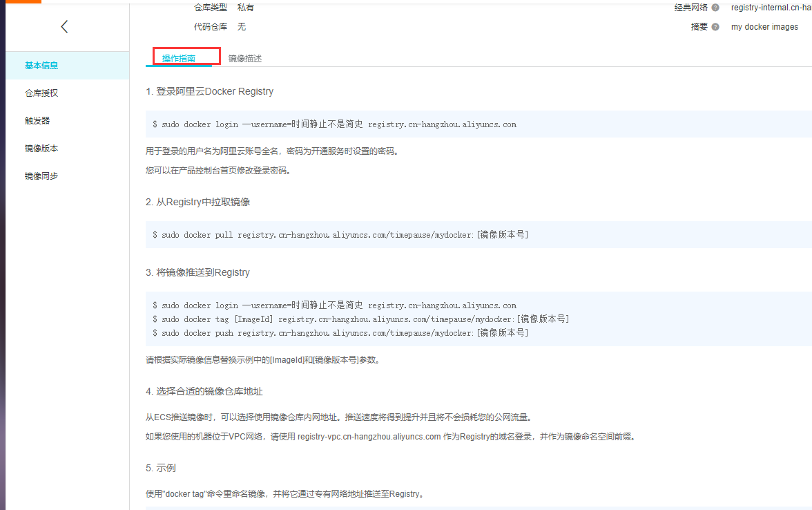Viewport: 812px width, 510px height.
Task: Click the 'my docker images' summary text
Action: [x=764, y=27]
